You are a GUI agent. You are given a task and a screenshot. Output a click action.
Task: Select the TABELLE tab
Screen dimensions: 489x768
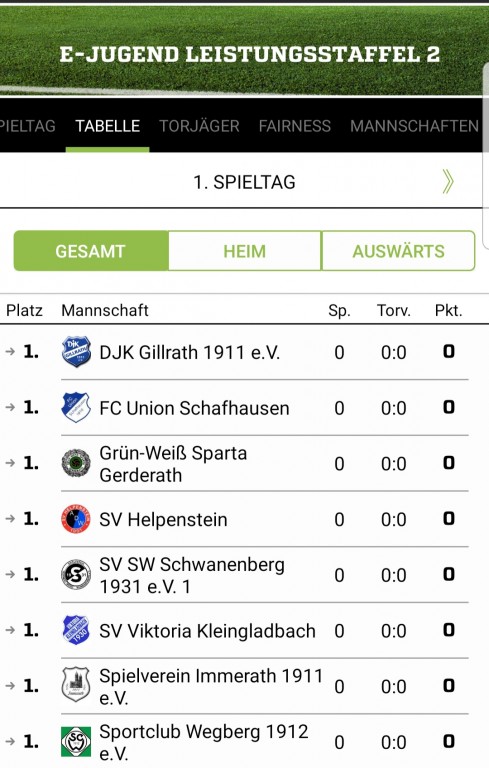tap(107, 126)
